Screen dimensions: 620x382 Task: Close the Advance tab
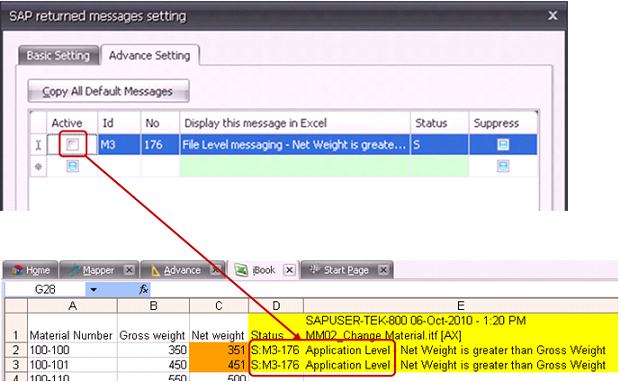tap(215, 270)
